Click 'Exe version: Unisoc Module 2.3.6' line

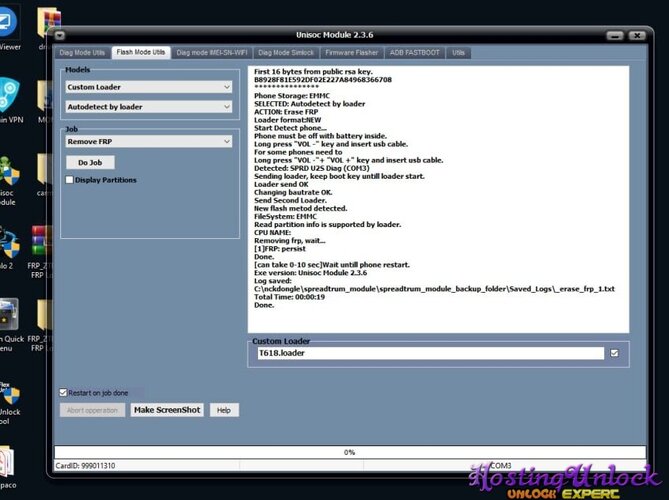[x=310, y=273]
